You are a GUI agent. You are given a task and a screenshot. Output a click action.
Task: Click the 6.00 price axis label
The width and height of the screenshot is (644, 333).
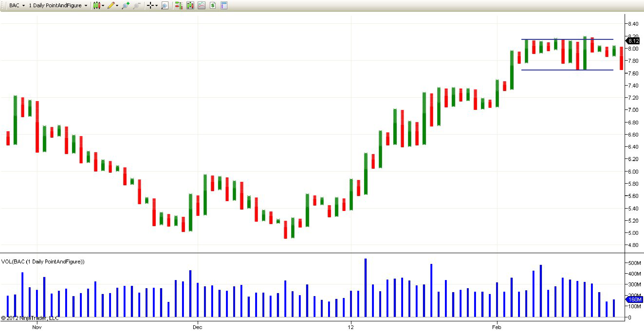(x=633, y=172)
